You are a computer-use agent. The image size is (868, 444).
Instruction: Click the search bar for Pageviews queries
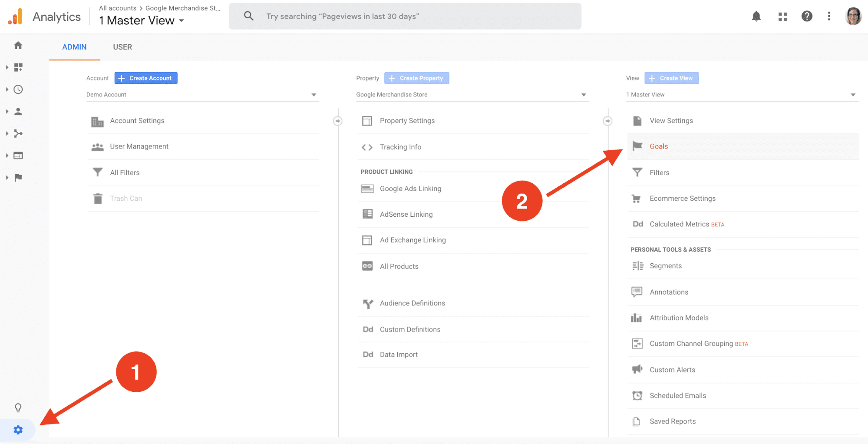(x=405, y=16)
